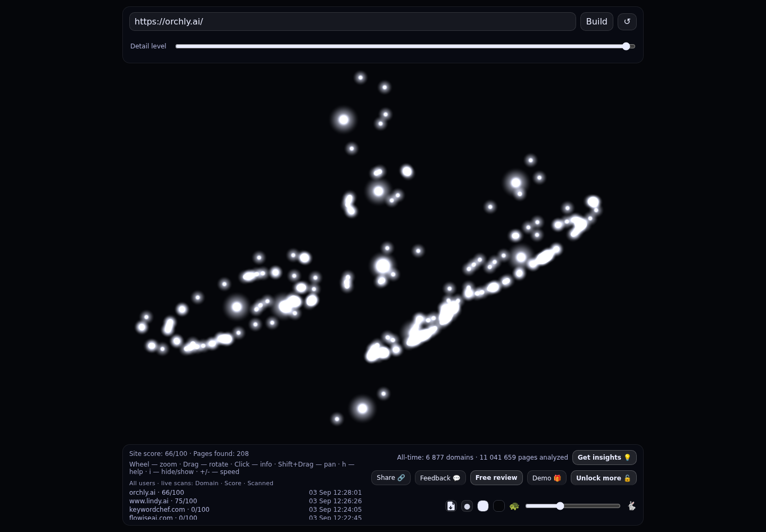Image resolution: width=766 pixels, height=532 pixels.
Task: Click the rabbit fast-speed icon
Action: tap(631, 506)
